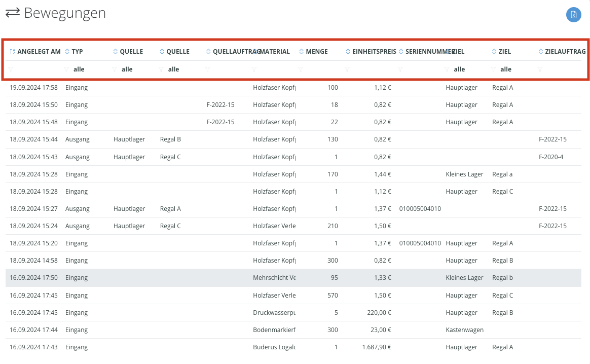Click the highlighted date '16.09.2024 17:50'

(33, 278)
